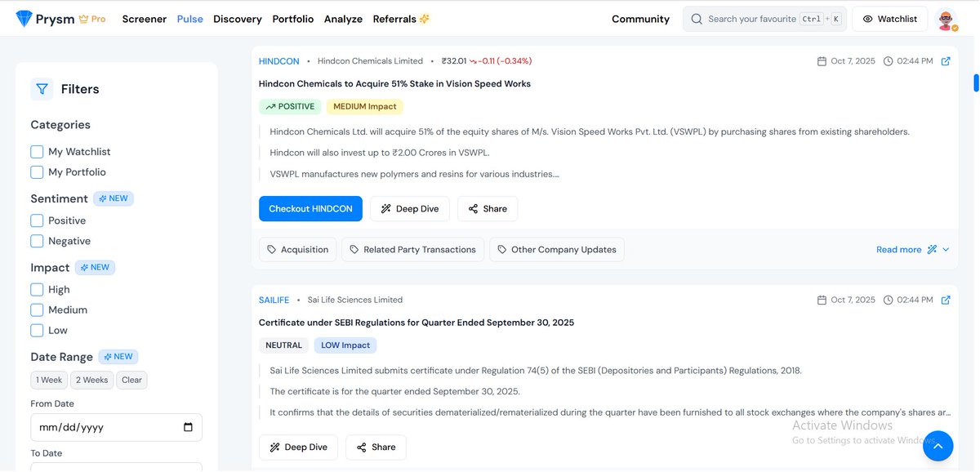Screen dimensions: 980x472
Task: Click the funnel Filters icon
Action: 42,89
